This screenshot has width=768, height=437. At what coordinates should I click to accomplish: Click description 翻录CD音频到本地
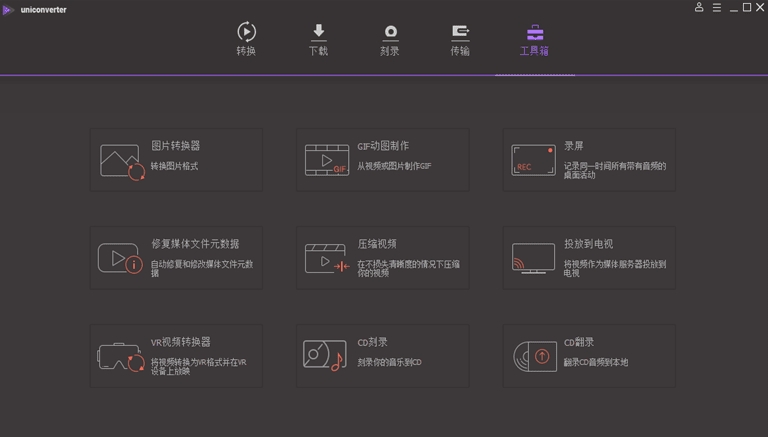[596, 362]
